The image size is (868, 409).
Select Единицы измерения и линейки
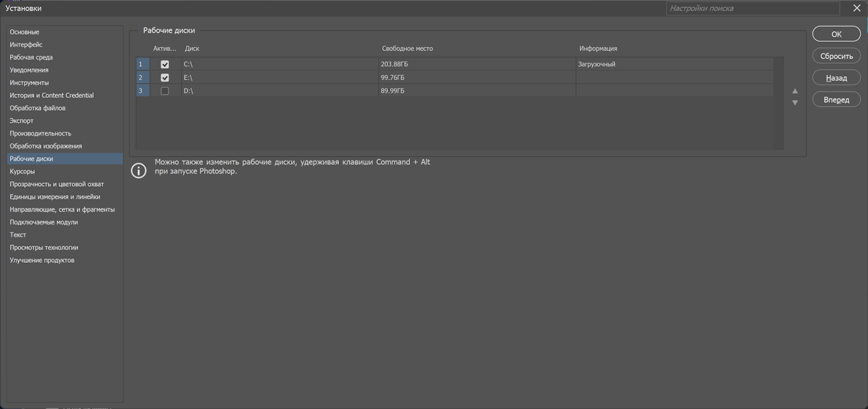pos(55,197)
